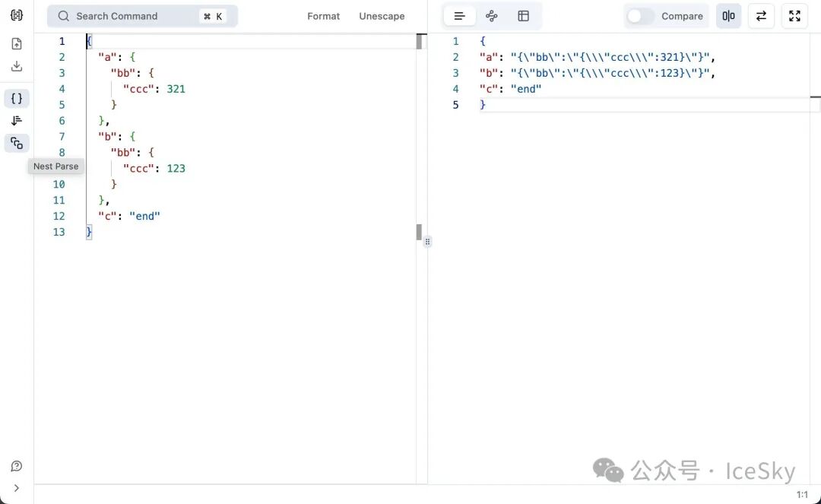This screenshot has width=821, height=504.
Task: Select the curly braces format icon
Action: click(17, 98)
